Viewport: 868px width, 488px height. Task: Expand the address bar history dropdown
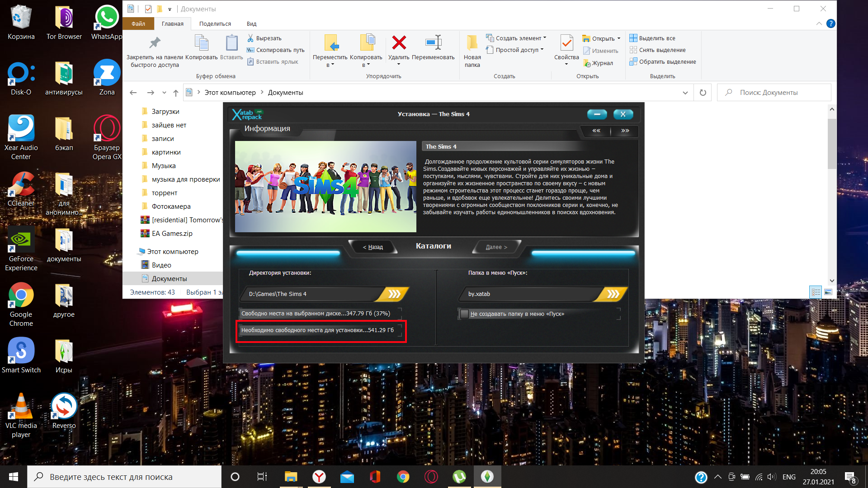[x=685, y=93]
